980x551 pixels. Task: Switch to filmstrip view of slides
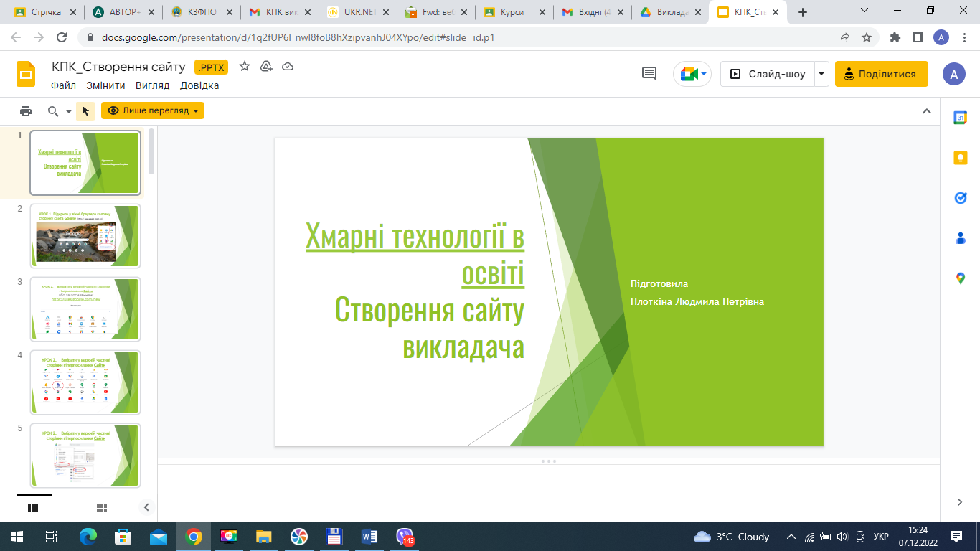32,507
